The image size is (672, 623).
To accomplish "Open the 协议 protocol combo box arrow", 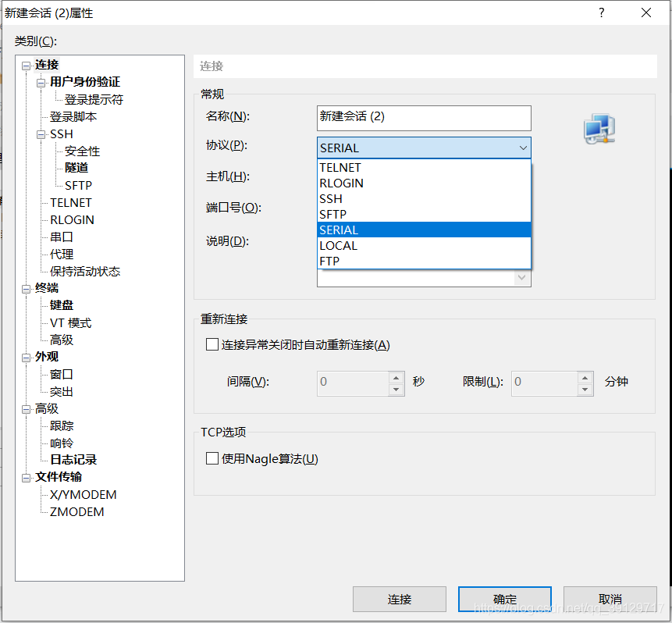I will pos(522,148).
